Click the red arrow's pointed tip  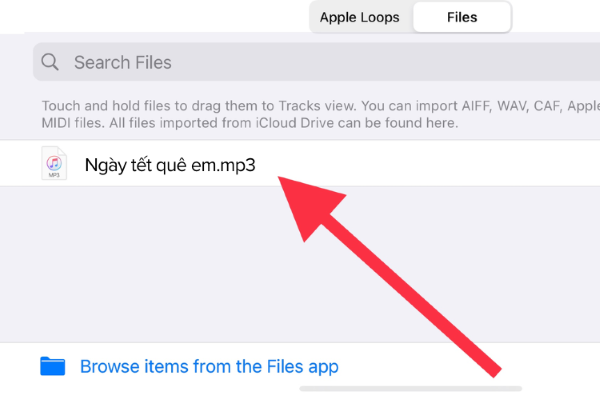click(280, 180)
